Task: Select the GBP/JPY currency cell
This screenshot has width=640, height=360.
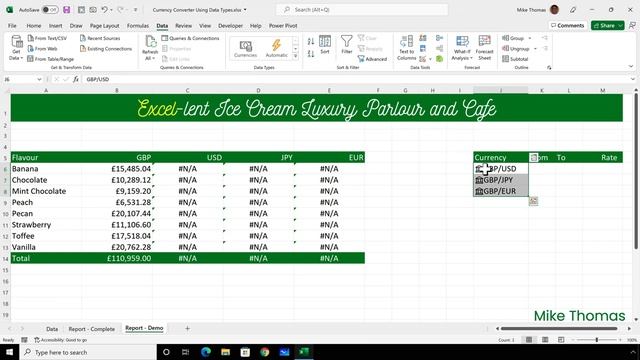Action: [501, 180]
